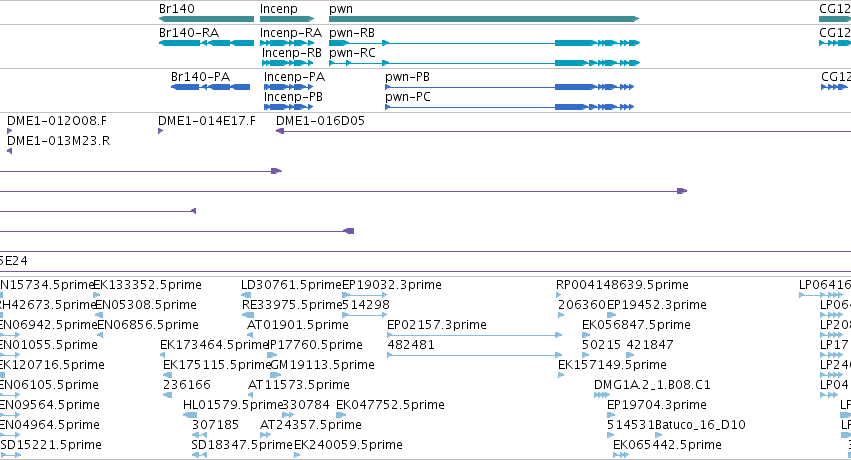Click the Br140 gene label

pos(176,9)
